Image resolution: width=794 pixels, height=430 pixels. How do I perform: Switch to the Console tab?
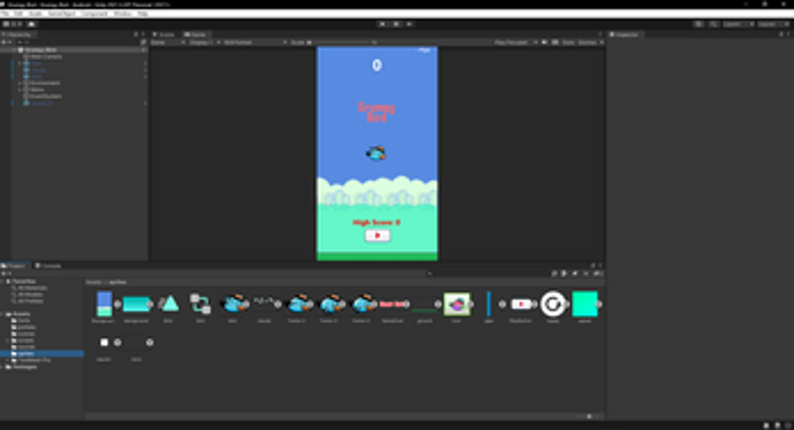point(49,265)
